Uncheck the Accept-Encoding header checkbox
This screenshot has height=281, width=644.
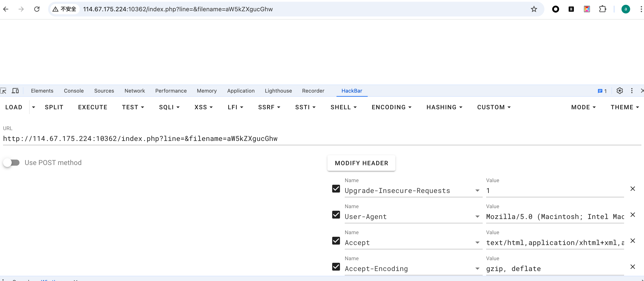click(336, 267)
